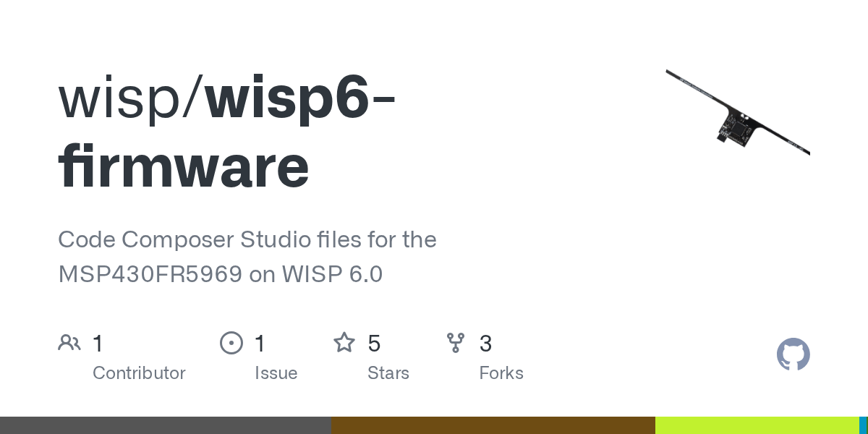The image size is (868, 434).
Task: Select the circular issue icon
Action: coord(231,342)
